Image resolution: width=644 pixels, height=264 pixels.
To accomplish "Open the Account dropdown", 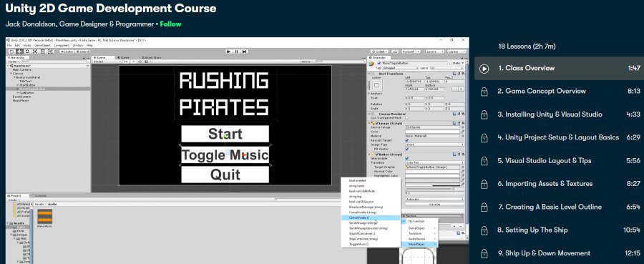I will 411,52.
